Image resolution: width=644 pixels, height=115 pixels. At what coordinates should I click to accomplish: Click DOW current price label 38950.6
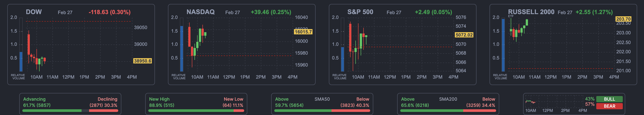[x=143, y=61]
